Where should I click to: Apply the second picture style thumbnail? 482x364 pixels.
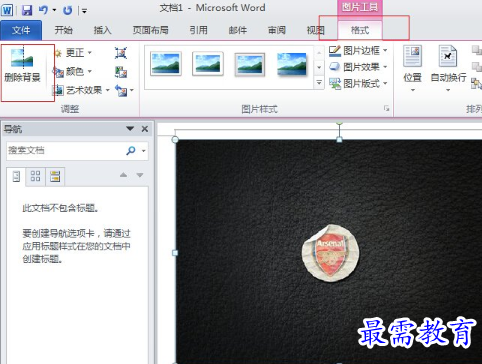click(208, 63)
